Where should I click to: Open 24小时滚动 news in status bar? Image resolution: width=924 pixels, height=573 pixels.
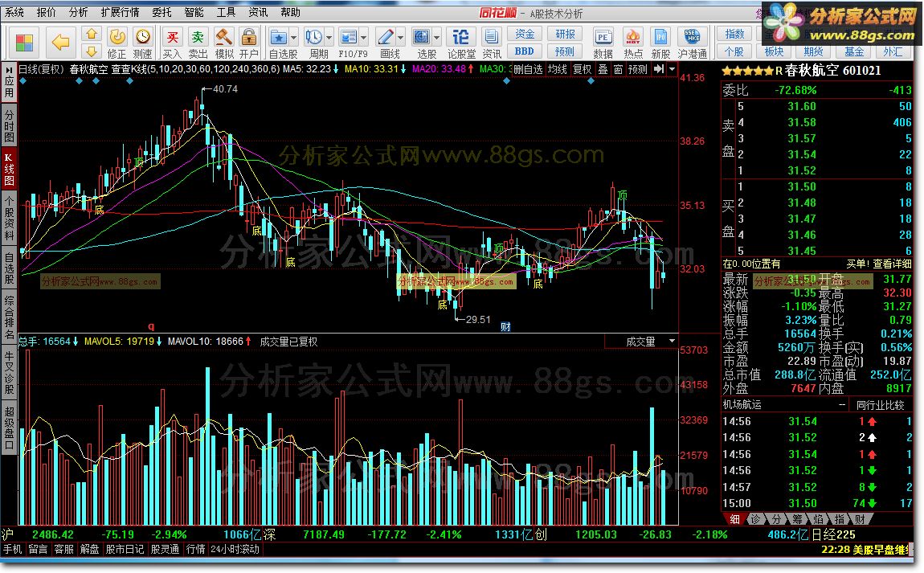pyautogui.click(x=235, y=549)
